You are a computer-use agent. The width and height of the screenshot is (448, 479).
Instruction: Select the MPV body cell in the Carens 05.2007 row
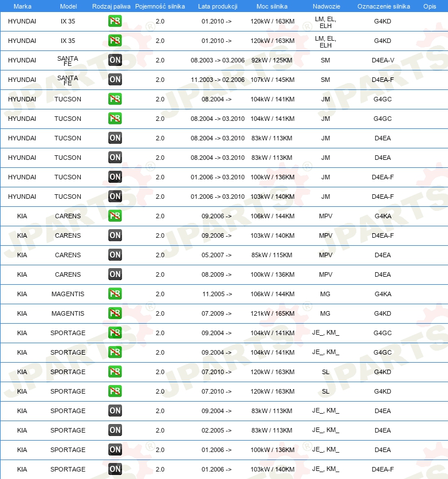point(325,255)
